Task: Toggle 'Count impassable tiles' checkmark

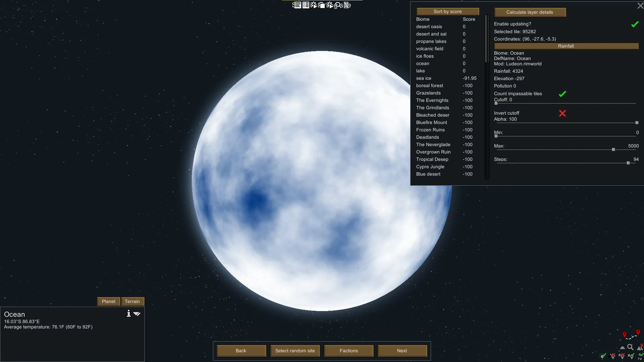Action: 562,94
